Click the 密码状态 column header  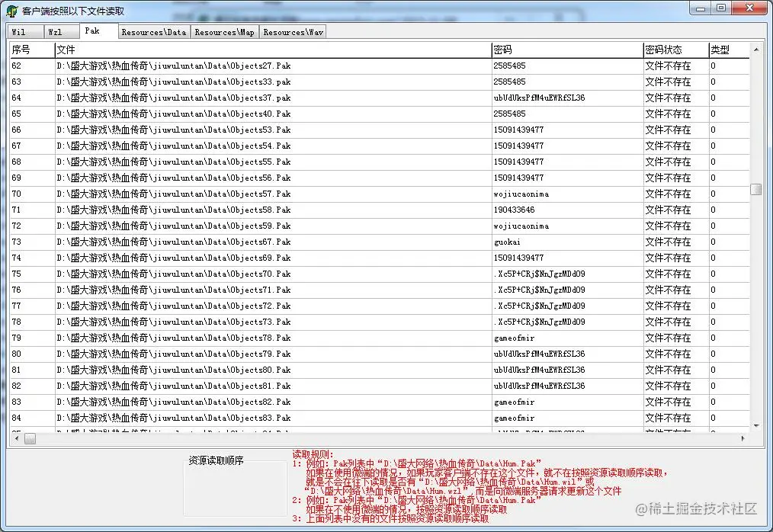tap(676, 50)
